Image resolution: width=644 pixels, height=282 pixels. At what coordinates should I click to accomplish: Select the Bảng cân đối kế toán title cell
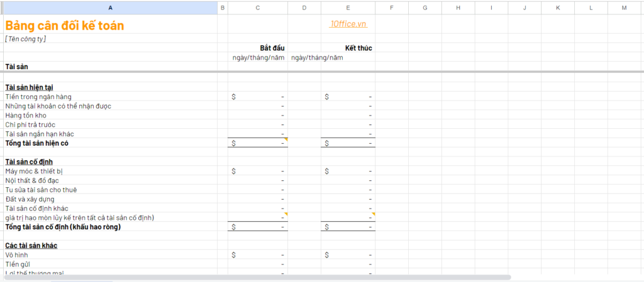click(111, 25)
